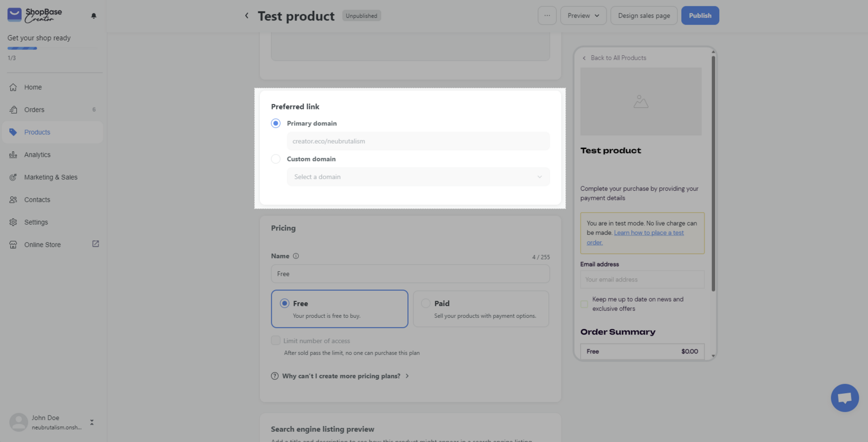Click the Get your shop ready text
868x442 pixels.
[x=39, y=38]
